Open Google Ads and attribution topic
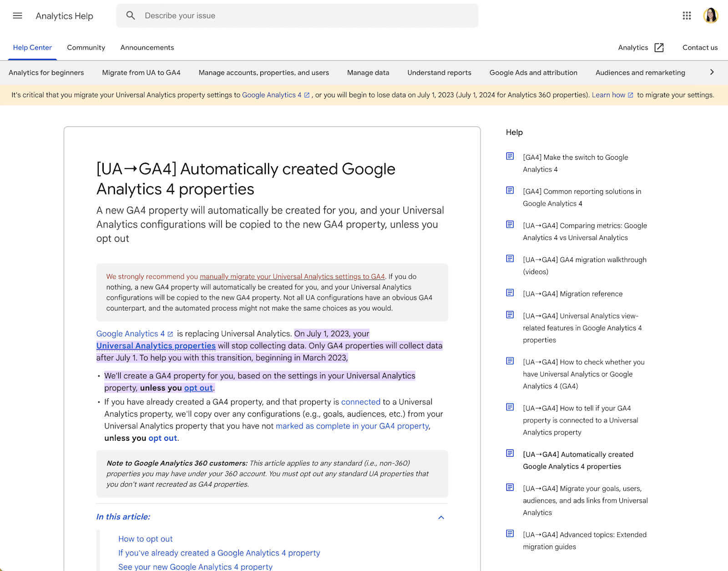Screen dimensions: 728x571 pos(533,72)
